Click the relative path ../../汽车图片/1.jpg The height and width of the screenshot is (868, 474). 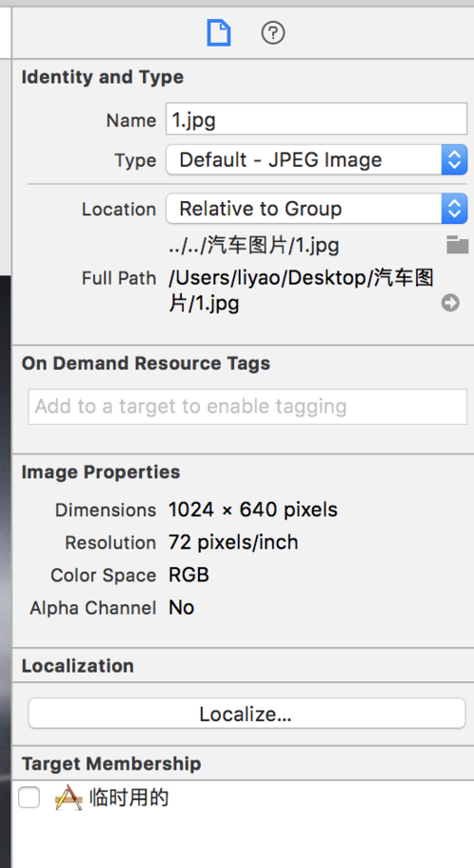click(254, 246)
